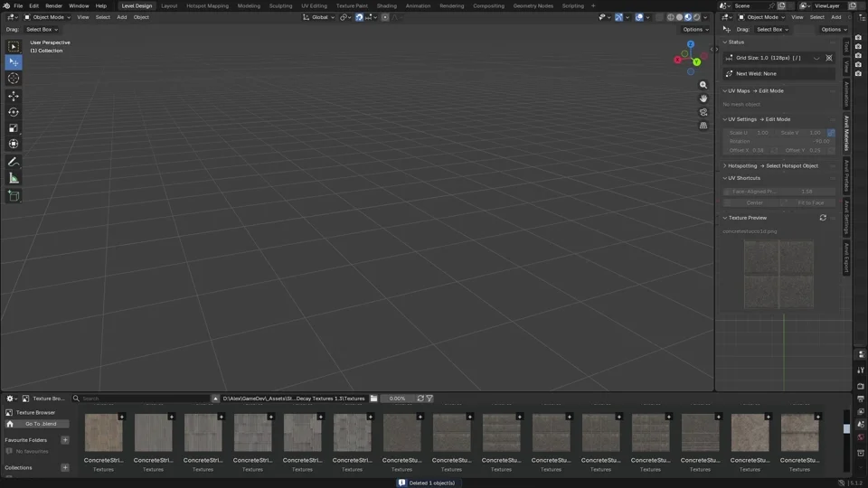Open Options dropdown in main viewport
Viewport: 868px width, 488px height.
[x=696, y=29]
